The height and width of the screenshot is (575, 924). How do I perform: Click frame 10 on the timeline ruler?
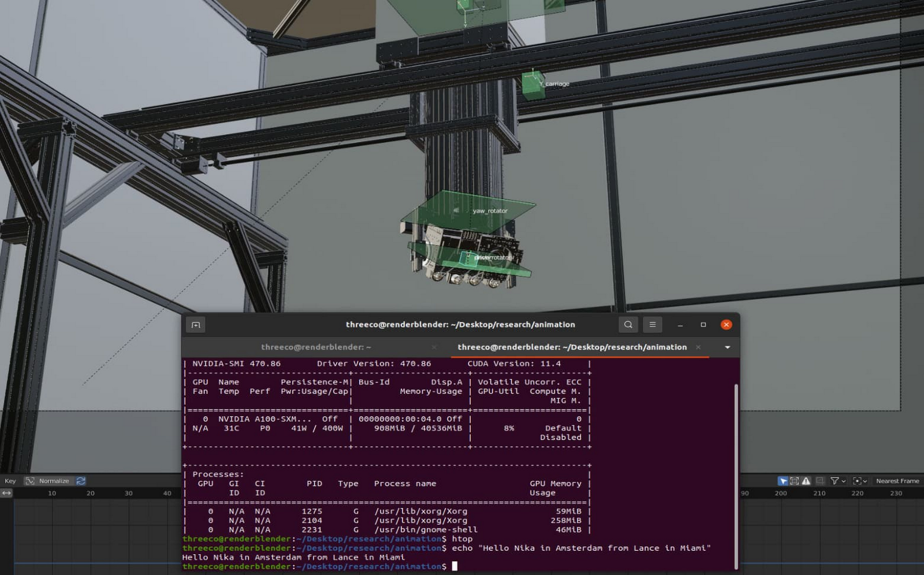[52, 494]
